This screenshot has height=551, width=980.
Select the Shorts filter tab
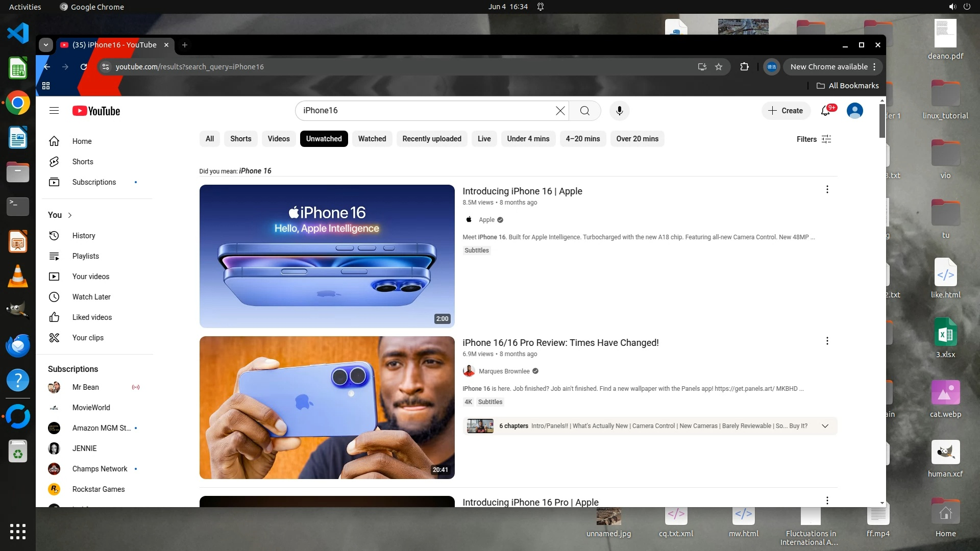pyautogui.click(x=240, y=139)
